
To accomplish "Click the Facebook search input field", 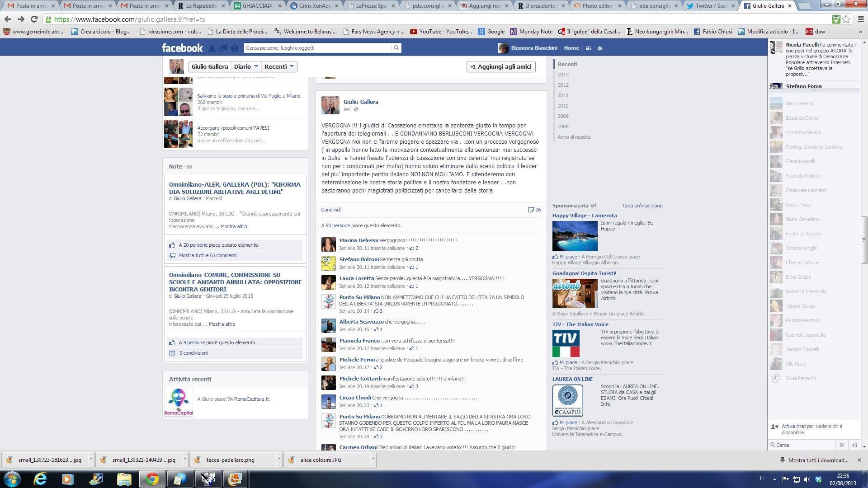I will [x=316, y=48].
